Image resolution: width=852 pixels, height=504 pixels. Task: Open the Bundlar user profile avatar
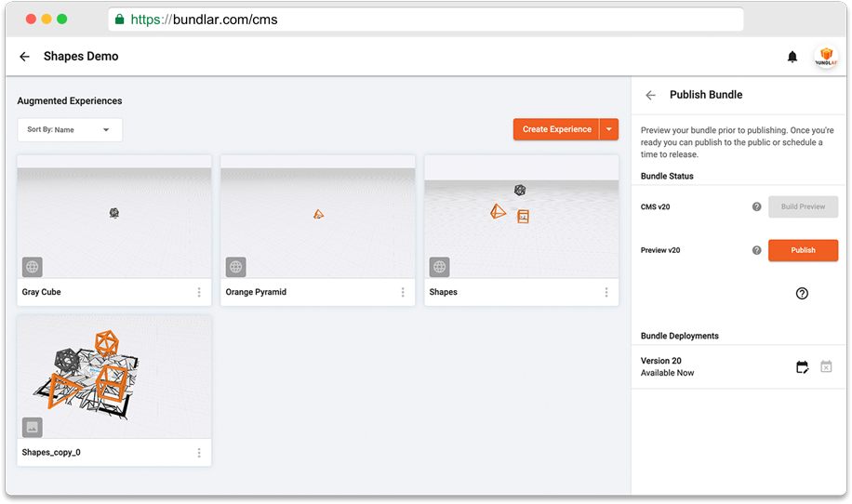click(x=825, y=57)
